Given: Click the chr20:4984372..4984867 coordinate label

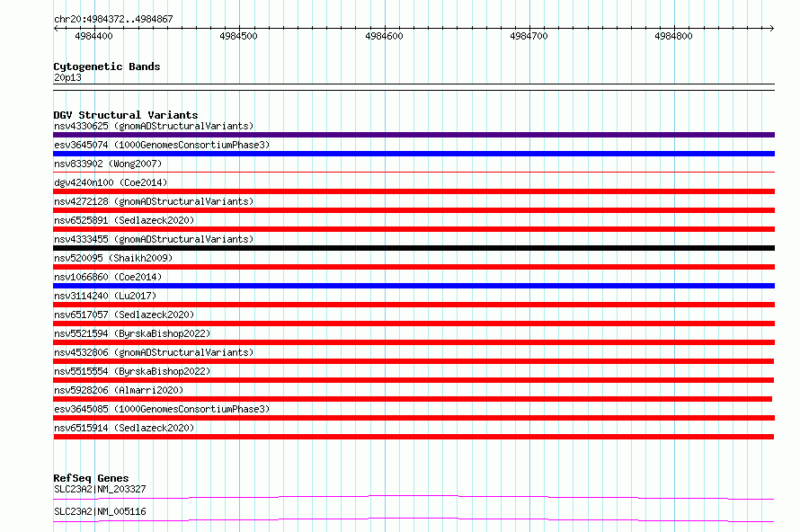Looking at the screenshot, I should coord(113,20).
